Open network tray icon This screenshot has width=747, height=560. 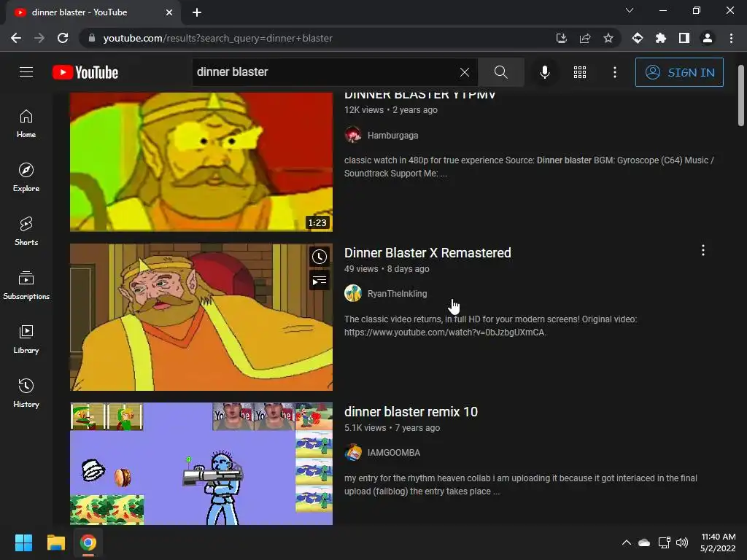[x=664, y=542]
